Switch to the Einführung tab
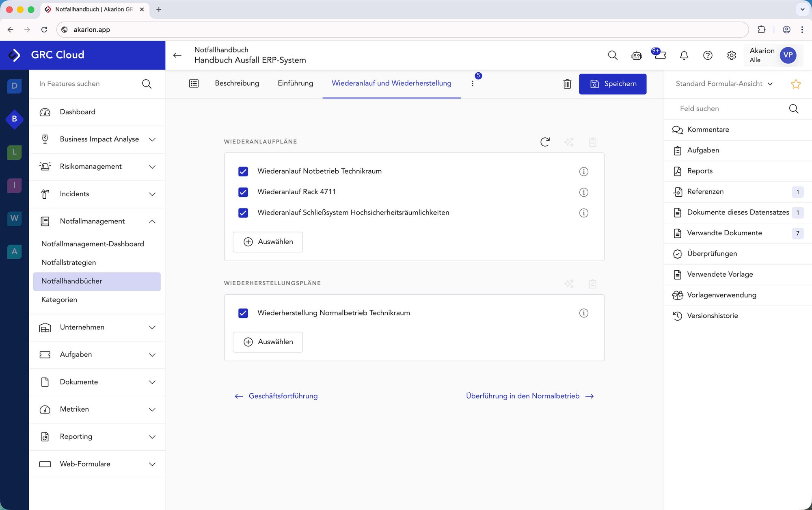812x510 pixels. (x=295, y=83)
